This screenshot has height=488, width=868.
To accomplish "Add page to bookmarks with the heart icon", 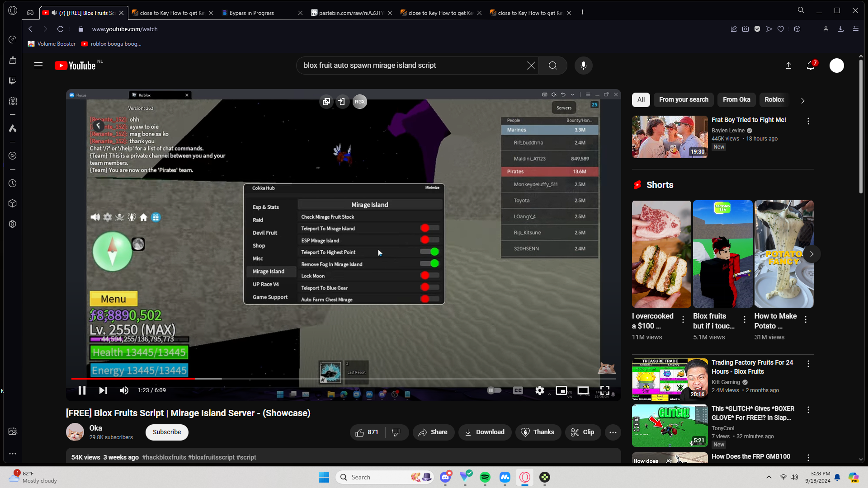I will 781,29.
